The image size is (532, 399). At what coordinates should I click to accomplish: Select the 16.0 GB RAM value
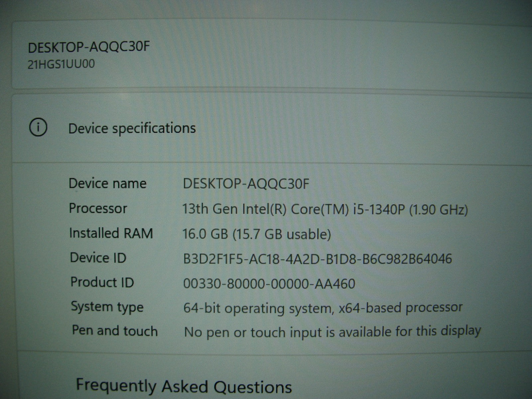coord(256,234)
